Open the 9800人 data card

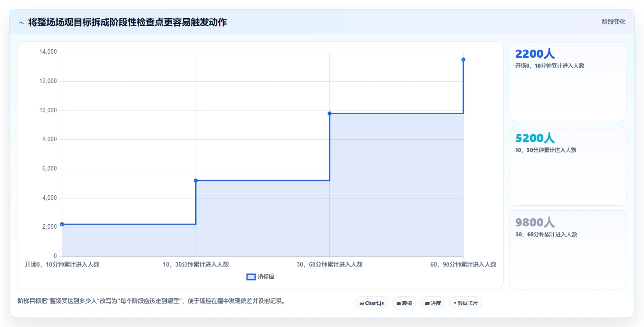[x=568, y=250]
